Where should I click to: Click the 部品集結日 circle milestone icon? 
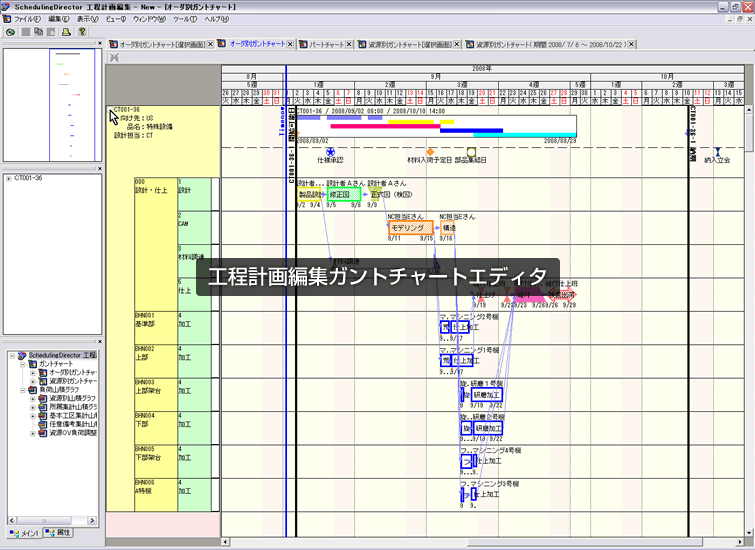pyautogui.click(x=471, y=152)
